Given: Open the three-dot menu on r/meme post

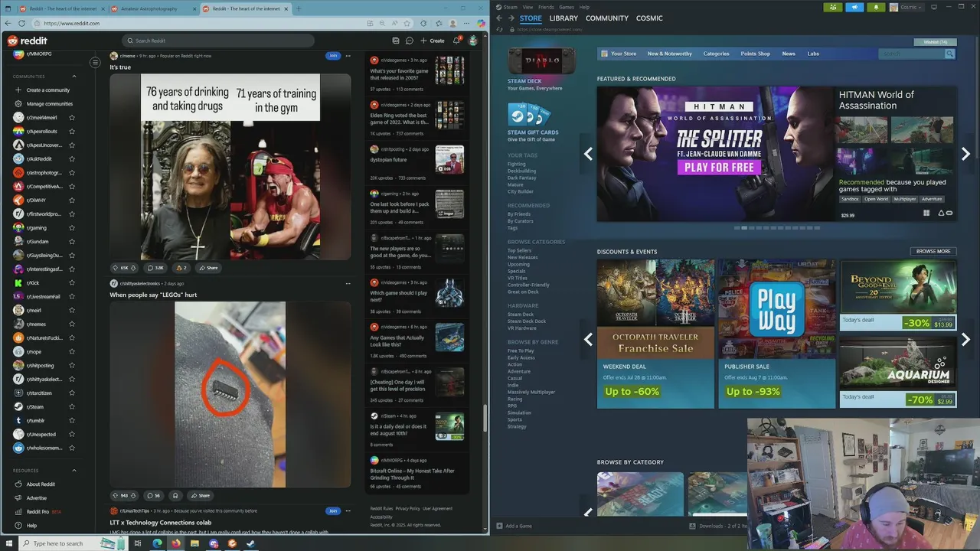Looking at the screenshot, I should 348,56.
